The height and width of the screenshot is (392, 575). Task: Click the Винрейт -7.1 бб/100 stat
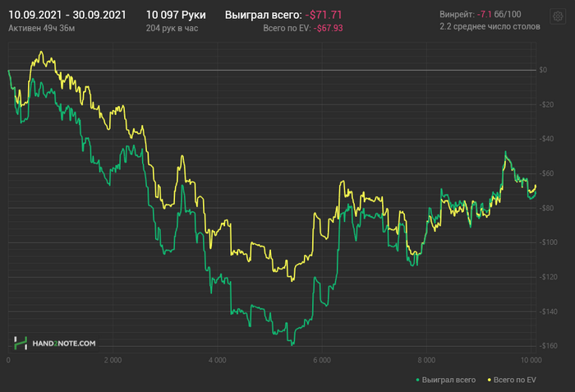(490, 15)
